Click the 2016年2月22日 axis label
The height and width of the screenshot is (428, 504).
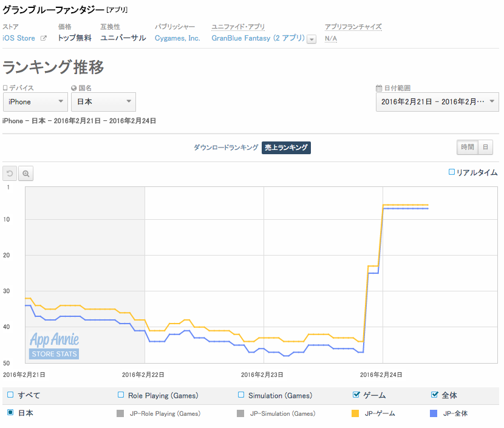point(143,375)
